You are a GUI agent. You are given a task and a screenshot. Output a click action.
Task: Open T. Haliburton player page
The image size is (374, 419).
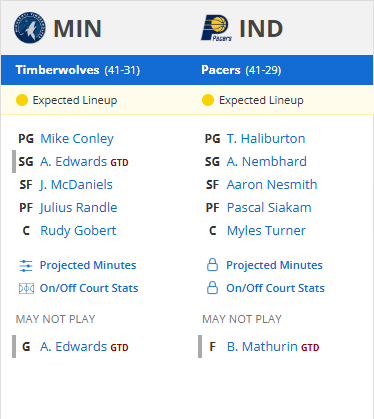click(x=266, y=139)
